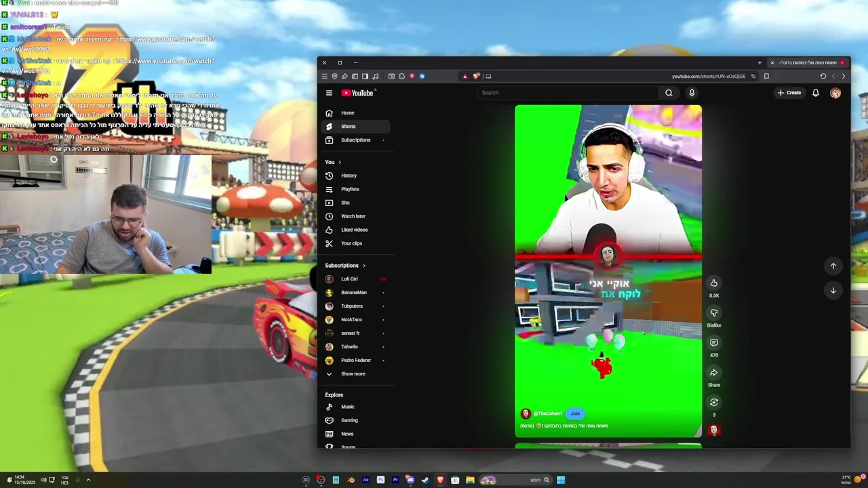Open Steam from the taskbar

click(x=425, y=480)
